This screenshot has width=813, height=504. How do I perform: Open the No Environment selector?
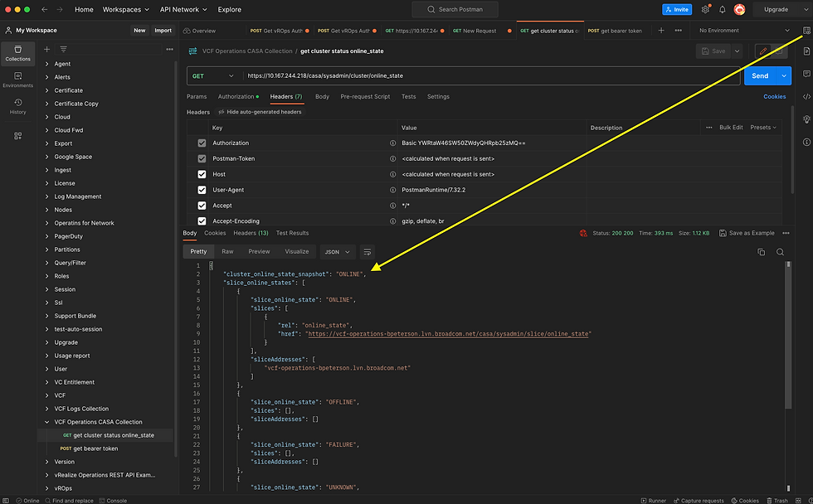[x=744, y=31]
